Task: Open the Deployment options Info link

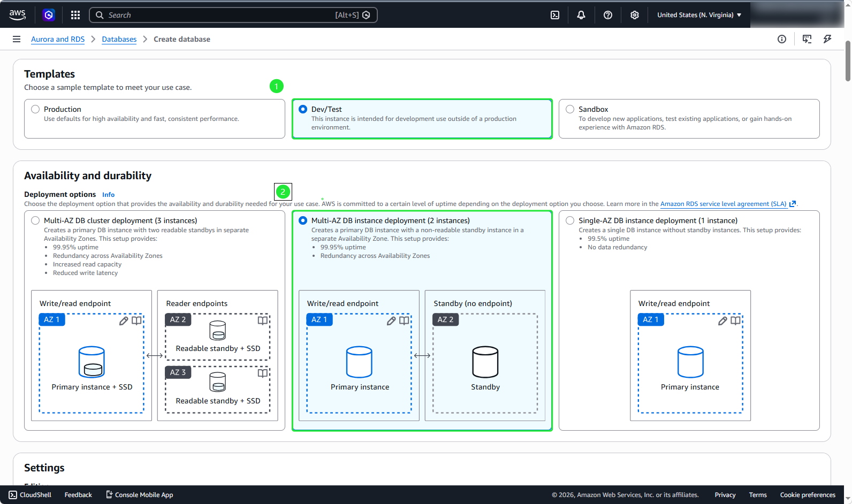Action: pyautogui.click(x=108, y=195)
